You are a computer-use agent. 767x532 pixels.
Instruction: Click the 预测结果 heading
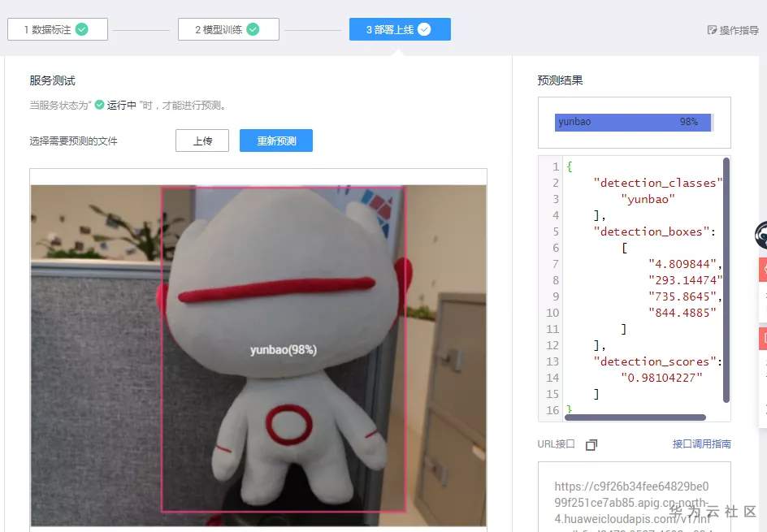560,80
